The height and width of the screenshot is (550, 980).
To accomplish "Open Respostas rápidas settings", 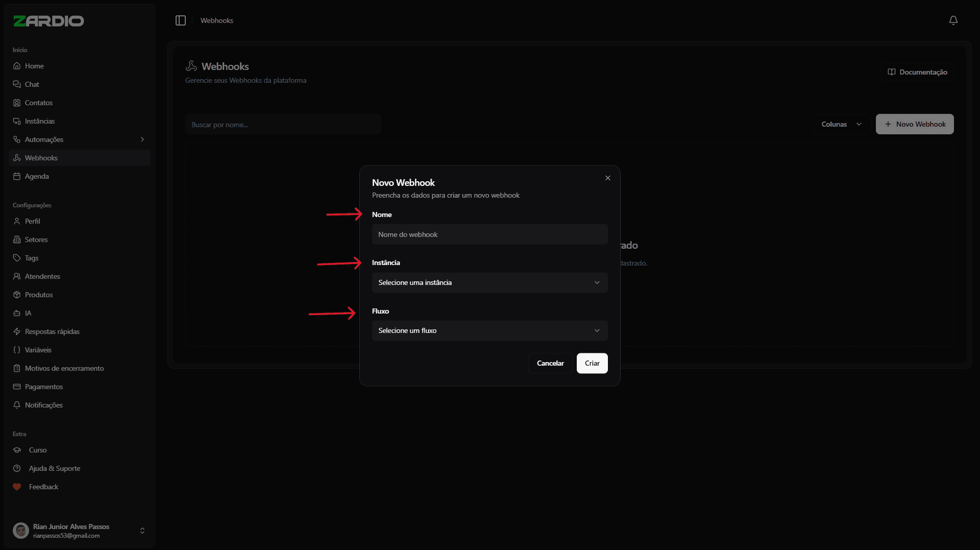I will [x=52, y=331].
